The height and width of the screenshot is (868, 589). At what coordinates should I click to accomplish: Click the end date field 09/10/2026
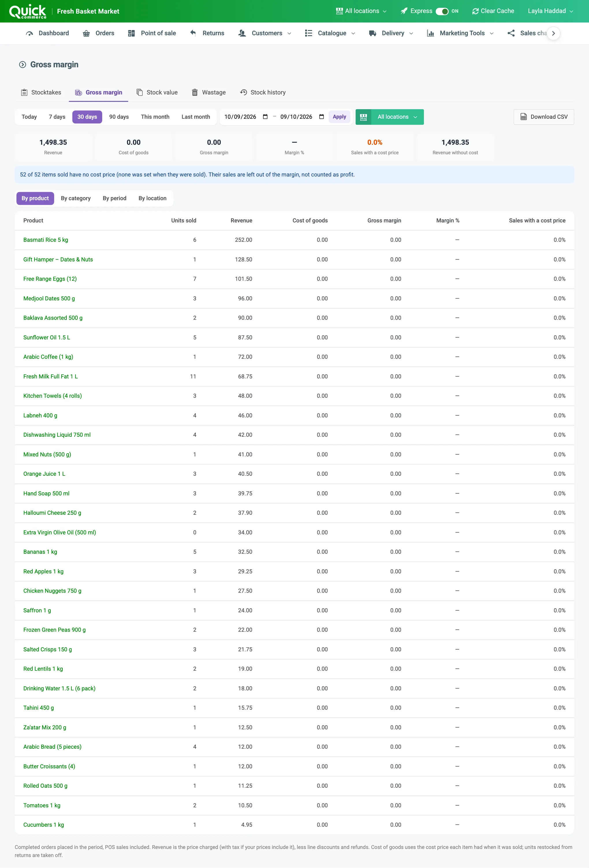302,117
